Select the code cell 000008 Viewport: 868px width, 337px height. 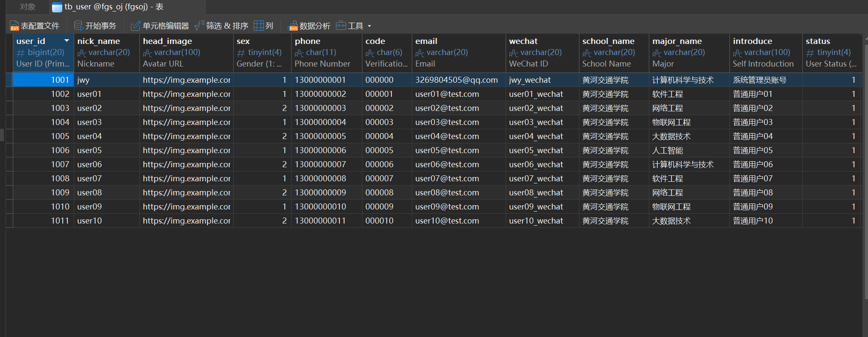tap(387, 193)
